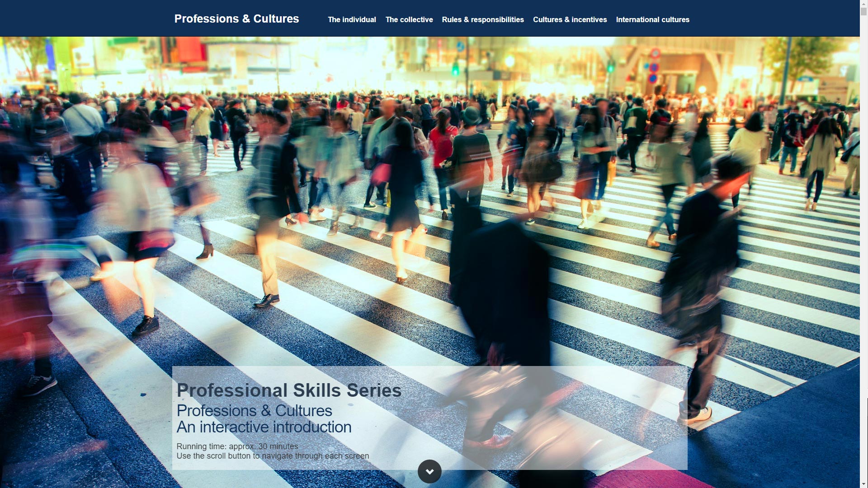Click the scrollbar down arrow
The height and width of the screenshot is (488, 868).
(x=863, y=484)
